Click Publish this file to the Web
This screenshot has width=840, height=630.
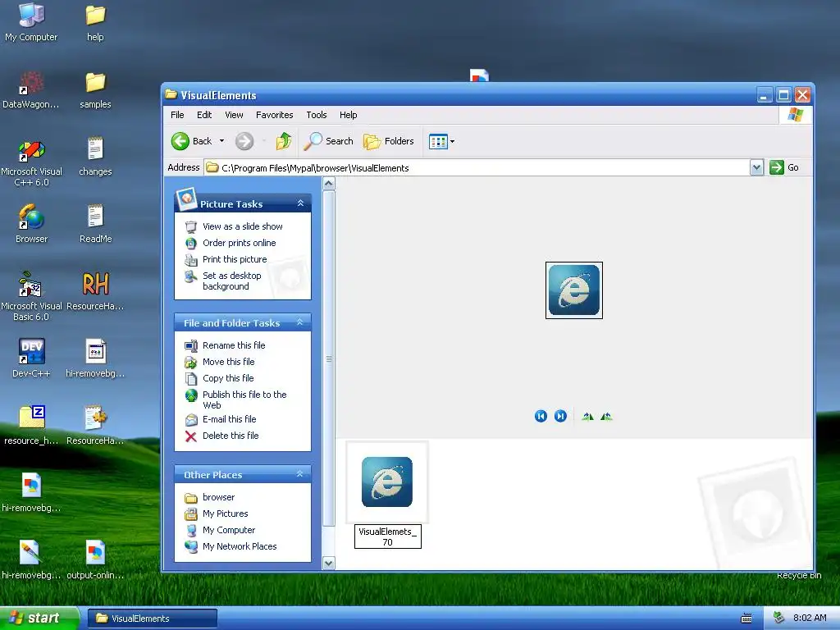click(244, 400)
